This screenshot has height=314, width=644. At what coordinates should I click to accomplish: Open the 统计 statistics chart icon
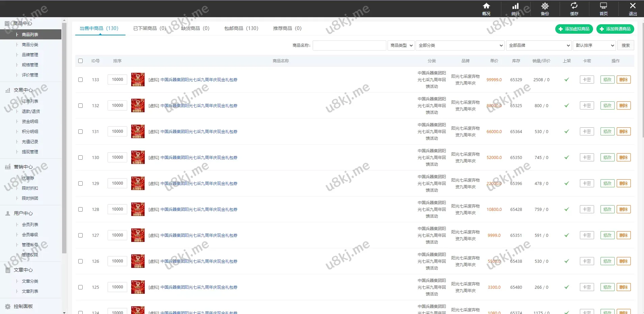515,6
